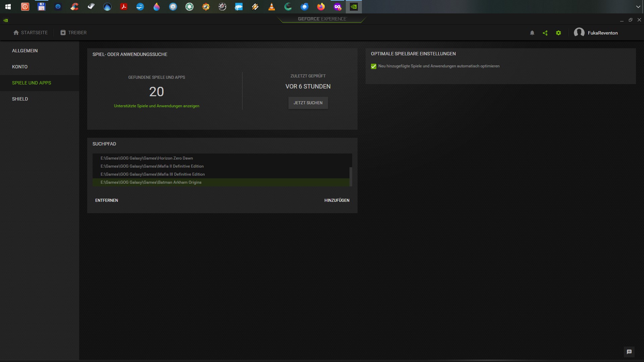
Task: Open the Windows Start menu
Action: coord(8,7)
